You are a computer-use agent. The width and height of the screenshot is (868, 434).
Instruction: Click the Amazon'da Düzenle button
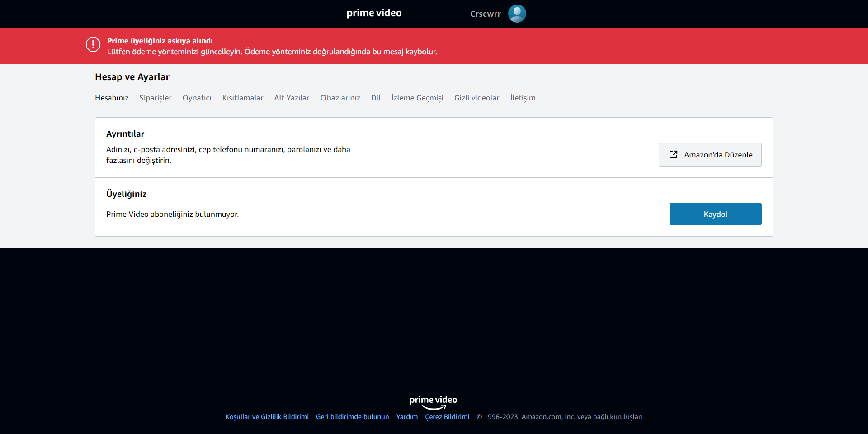point(710,155)
